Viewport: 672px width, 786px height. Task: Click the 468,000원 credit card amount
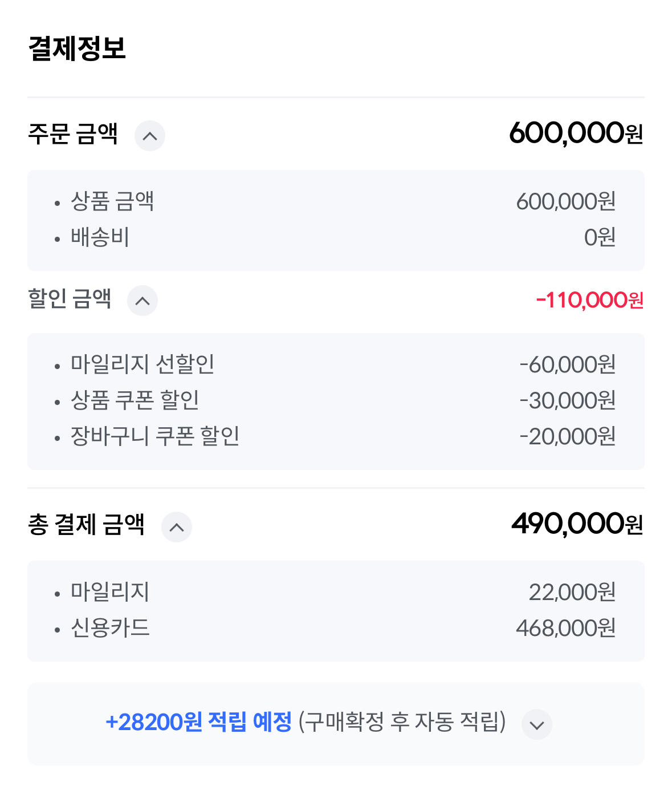pyautogui.click(x=565, y=628)
